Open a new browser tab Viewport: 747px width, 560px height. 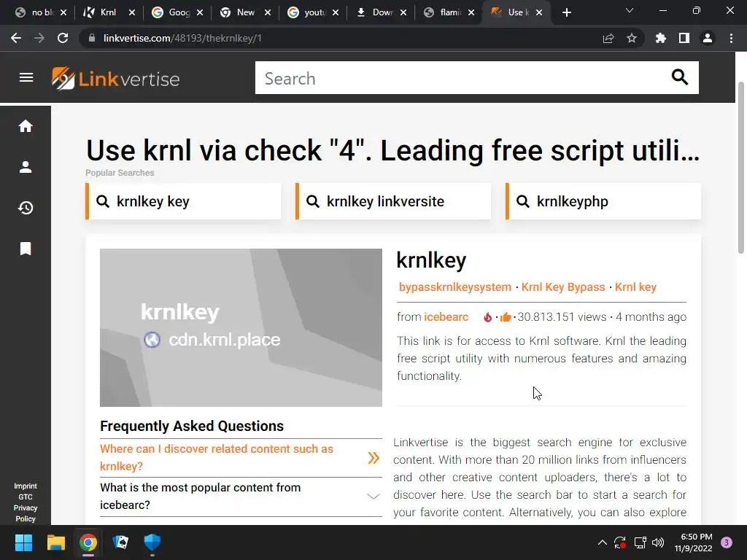(x=566, y=12)
